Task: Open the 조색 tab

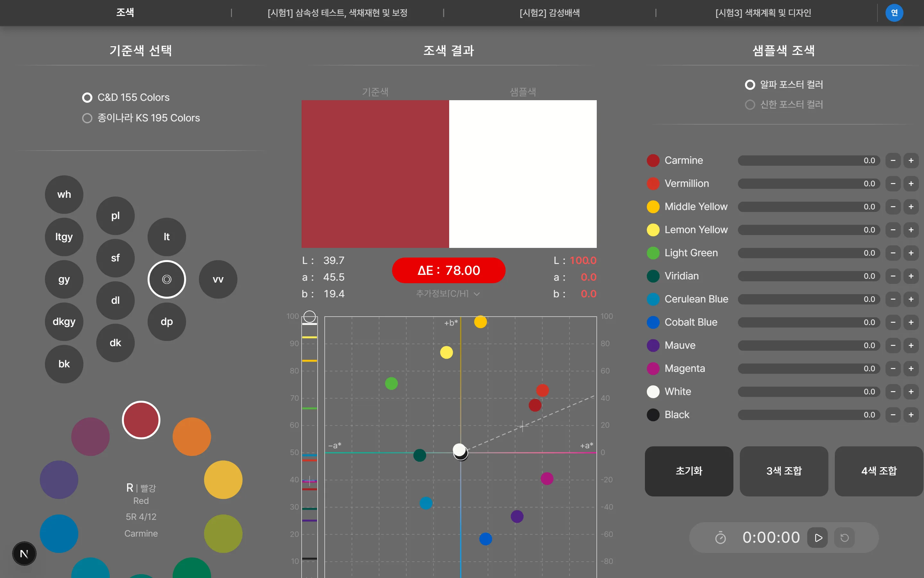Action: 125,13
